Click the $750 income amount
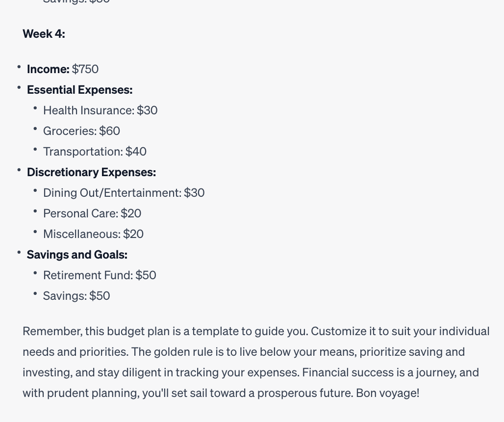This screenshot has height=422, width=504. 85,69
